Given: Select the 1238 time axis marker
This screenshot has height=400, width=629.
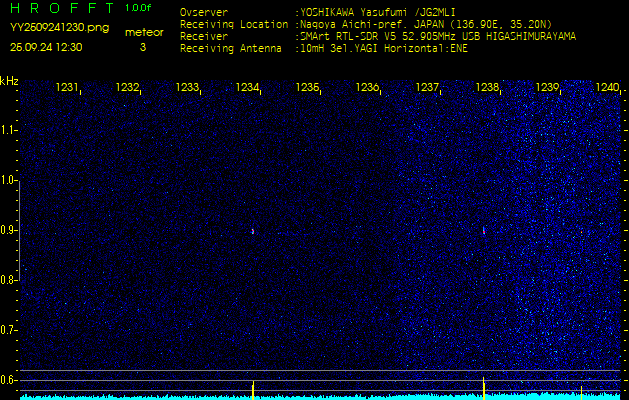Looking at the screenshot, I should point(487,88).
